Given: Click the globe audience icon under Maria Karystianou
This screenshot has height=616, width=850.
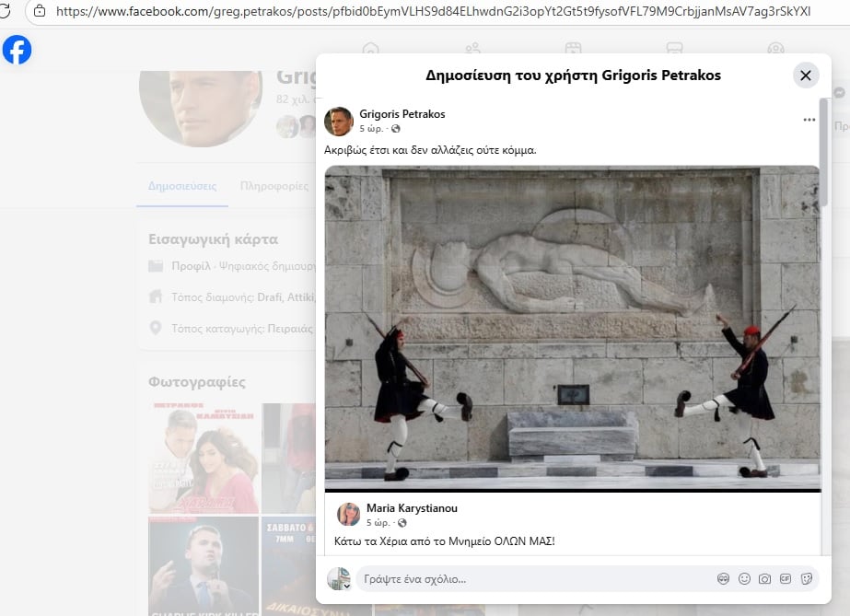Looking at the screenshot, I should (402, 523).
